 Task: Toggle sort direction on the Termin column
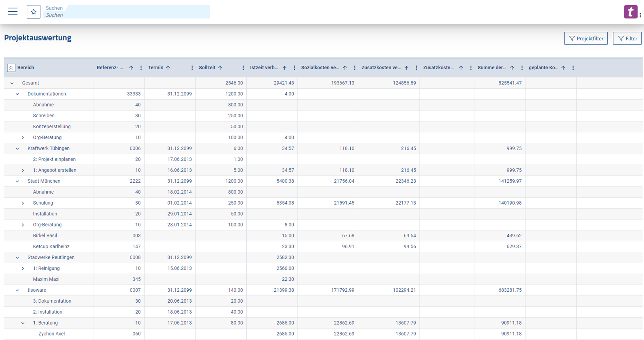click(169, 68)
